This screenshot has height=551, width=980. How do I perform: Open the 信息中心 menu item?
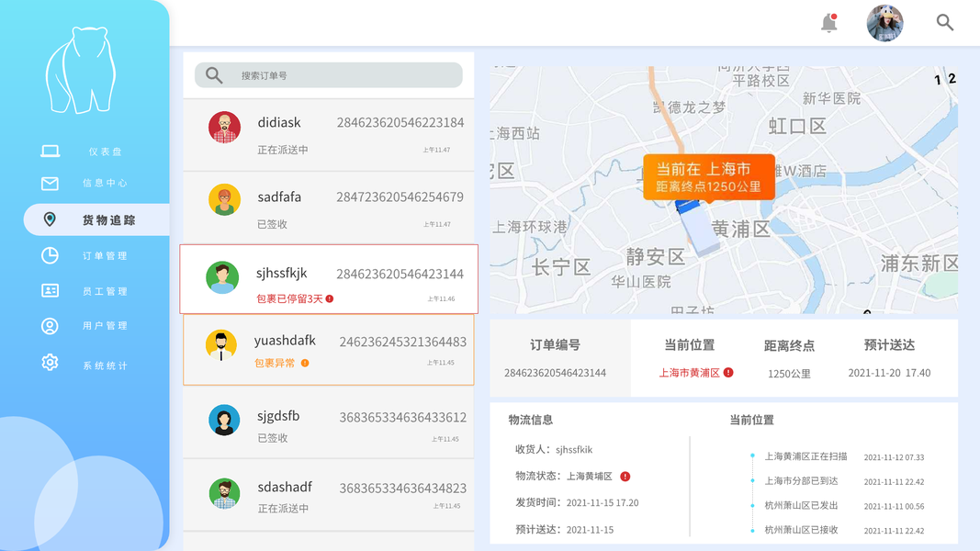click(x=105, y=183)
